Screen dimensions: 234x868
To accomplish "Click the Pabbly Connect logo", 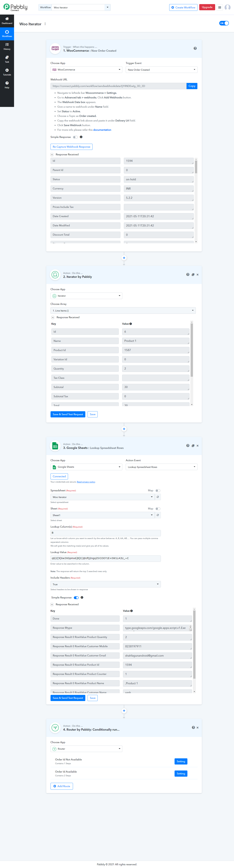I will (16, 7).
